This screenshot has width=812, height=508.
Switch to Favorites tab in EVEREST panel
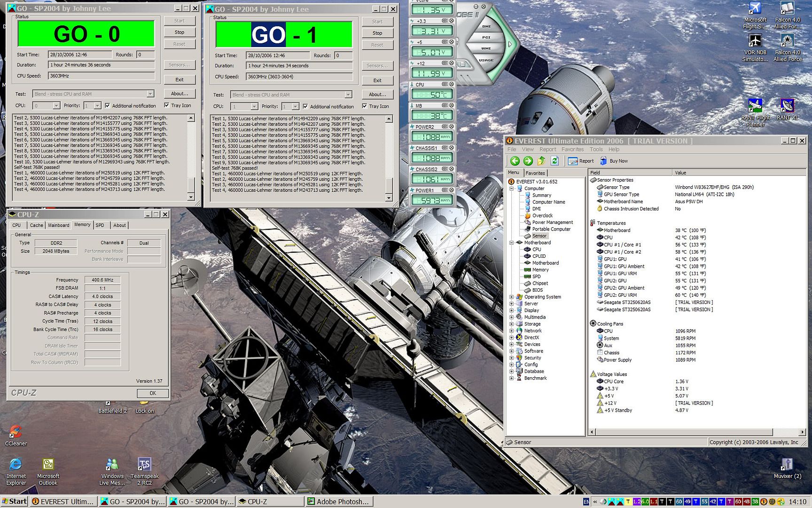[535, 173]
